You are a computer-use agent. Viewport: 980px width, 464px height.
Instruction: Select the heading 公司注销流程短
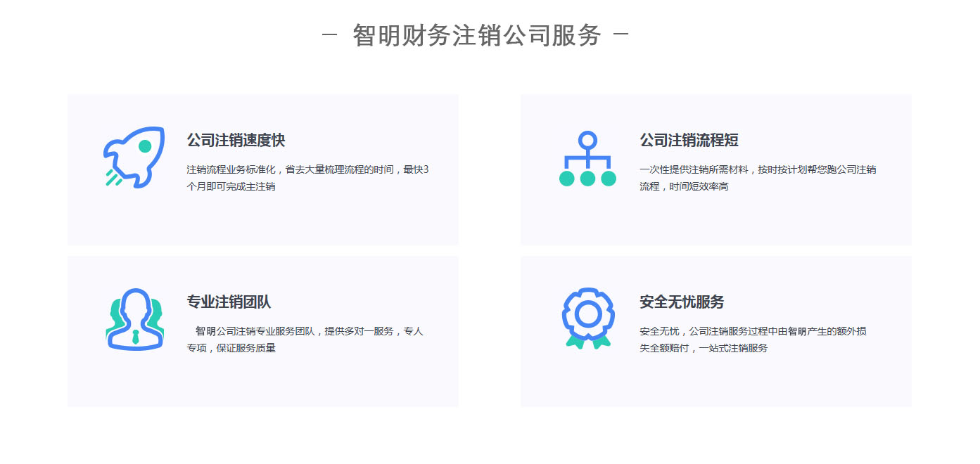[x=689, y=141]
